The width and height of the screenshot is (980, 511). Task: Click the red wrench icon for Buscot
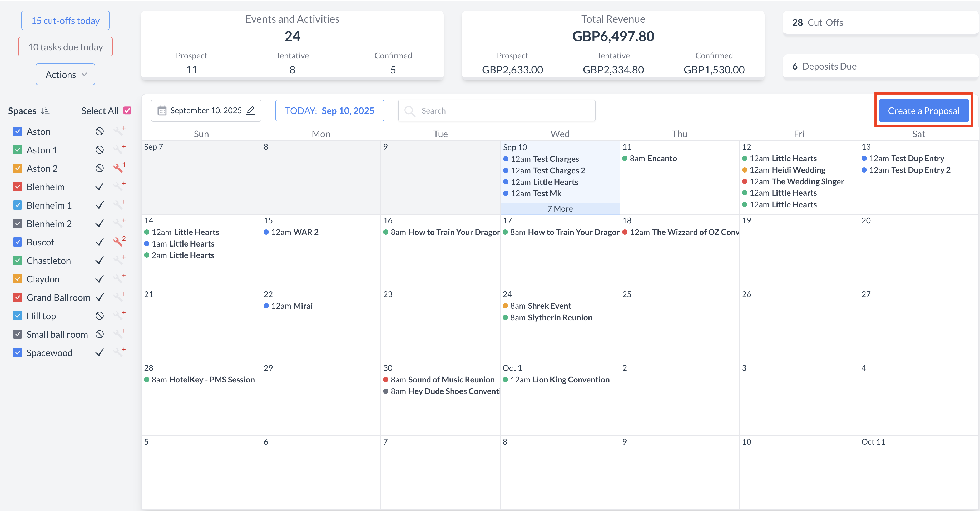pos(118,242)
